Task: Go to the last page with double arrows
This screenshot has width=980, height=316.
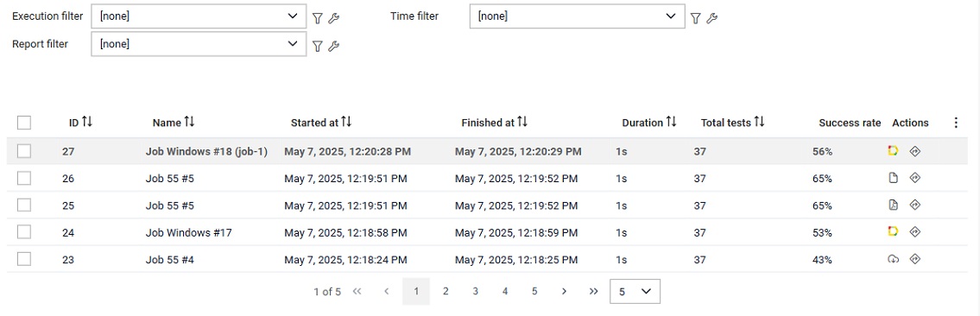Action: (x=594, y=291)
